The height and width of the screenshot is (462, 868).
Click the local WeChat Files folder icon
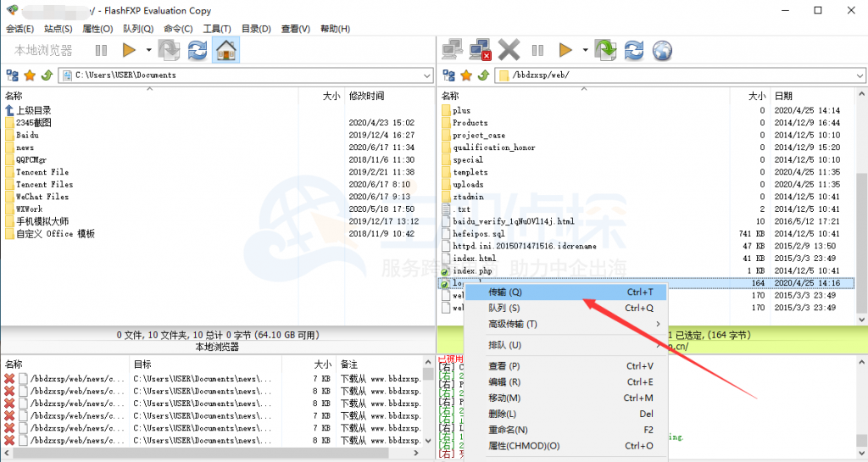(10, 197)
